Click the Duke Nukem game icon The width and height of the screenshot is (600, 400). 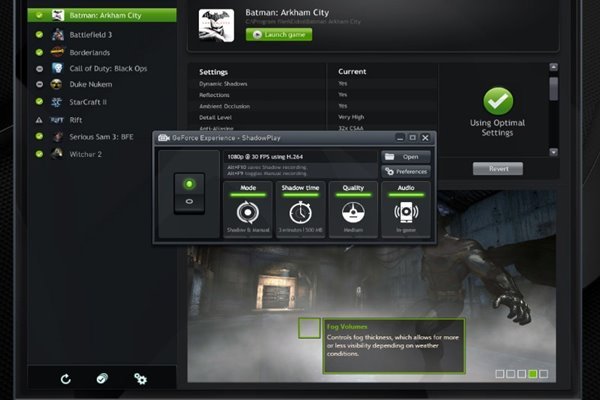(x=56, y=84)
